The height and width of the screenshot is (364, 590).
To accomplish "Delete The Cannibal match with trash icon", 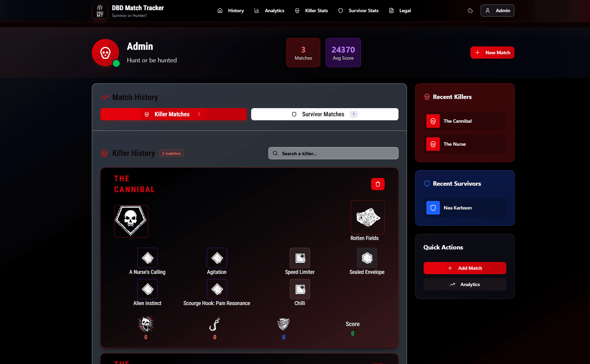I will [x=378, y=184].
